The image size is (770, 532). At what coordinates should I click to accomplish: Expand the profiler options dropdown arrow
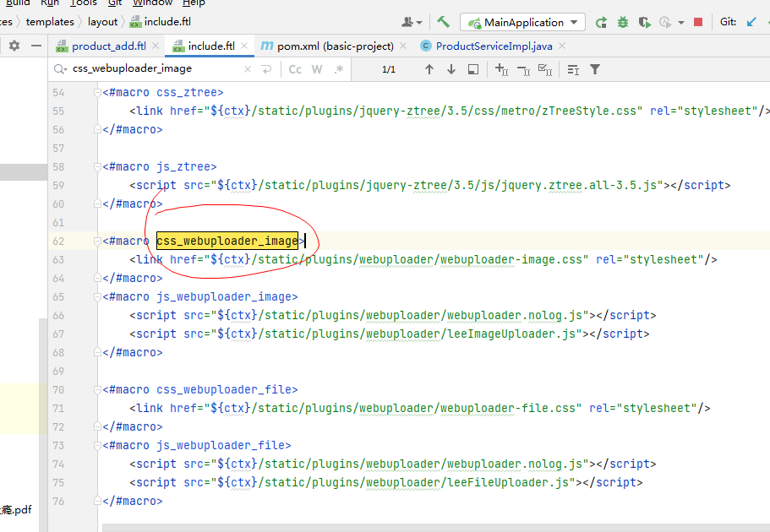point(680,23)
